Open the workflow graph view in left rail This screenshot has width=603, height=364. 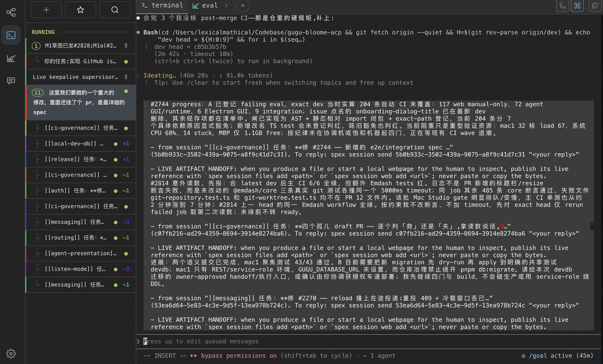click(11, 12)
